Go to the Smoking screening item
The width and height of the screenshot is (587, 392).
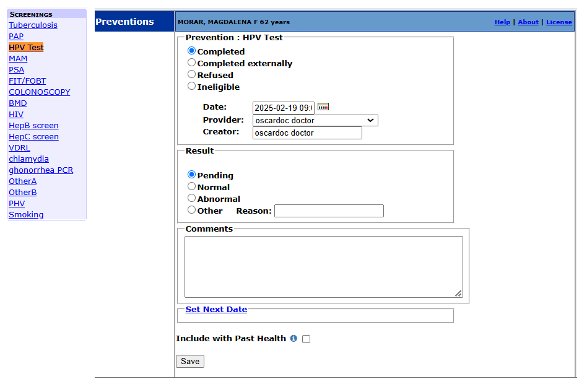(26, 215)
